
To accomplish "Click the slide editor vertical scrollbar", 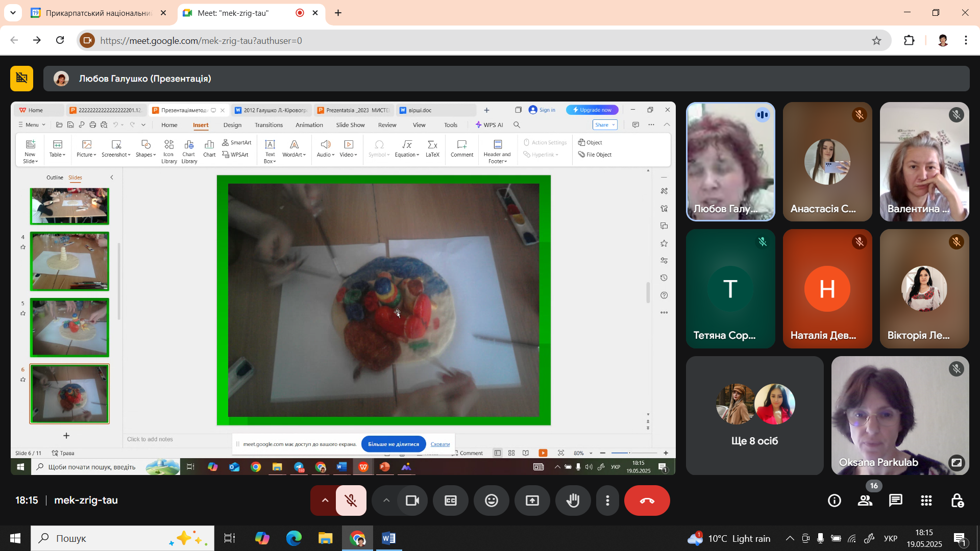I will pyautogui.click(x=648, y=292).
